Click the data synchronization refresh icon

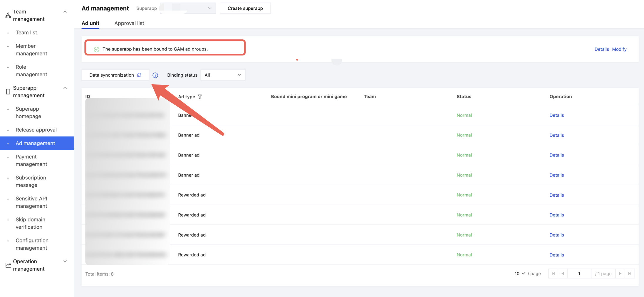tap(139, 75)
